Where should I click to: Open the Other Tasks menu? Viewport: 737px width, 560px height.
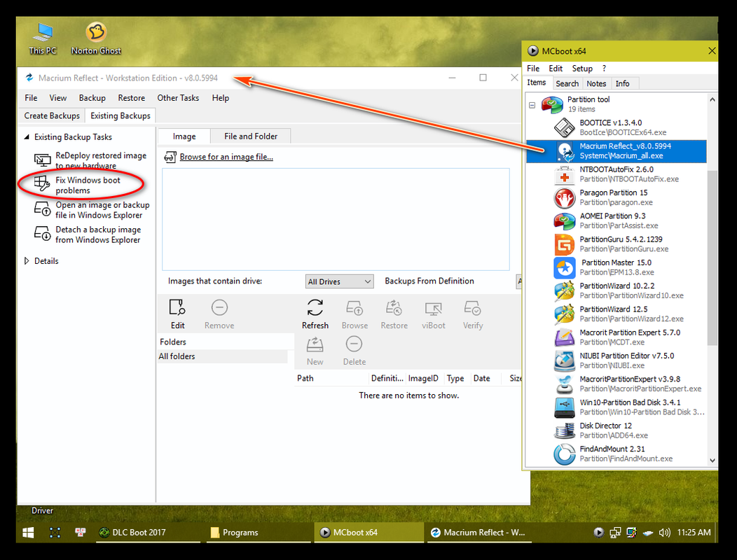[x=178, y=98]
